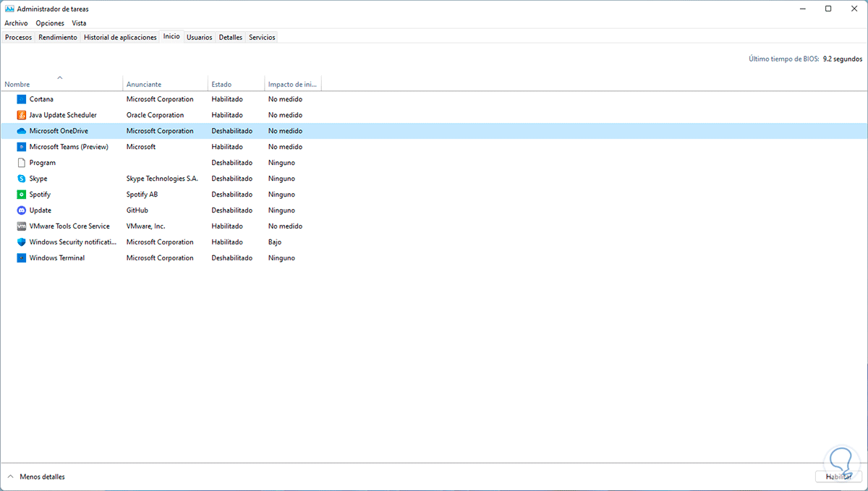This screenshot has height=491, width=868.
Task: Select the Inicio tab
Action: click(x=171, y=36)
